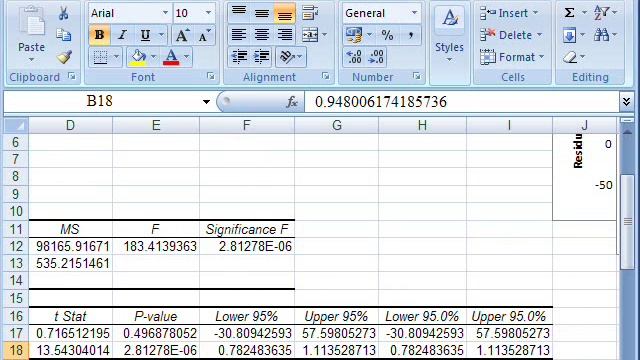Click the Insert Function fx button
The height and width of the screenshot is (360, 640).
(x=291, y=102)
